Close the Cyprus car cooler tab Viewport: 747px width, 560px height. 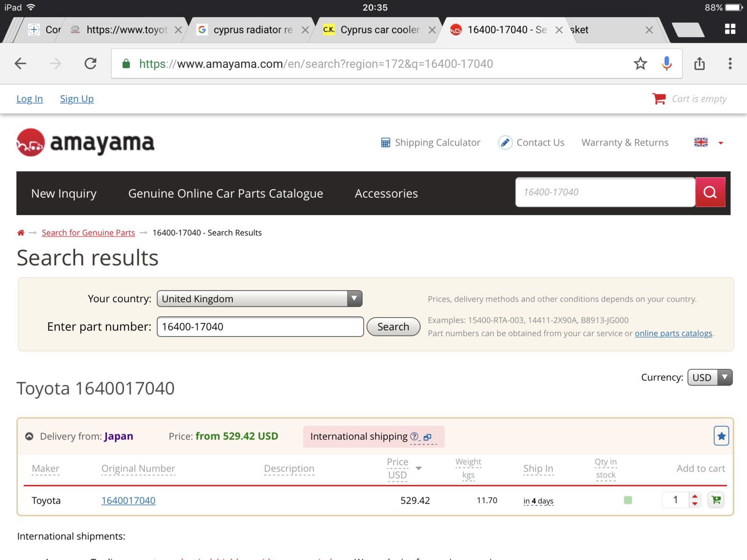point(432,30)
